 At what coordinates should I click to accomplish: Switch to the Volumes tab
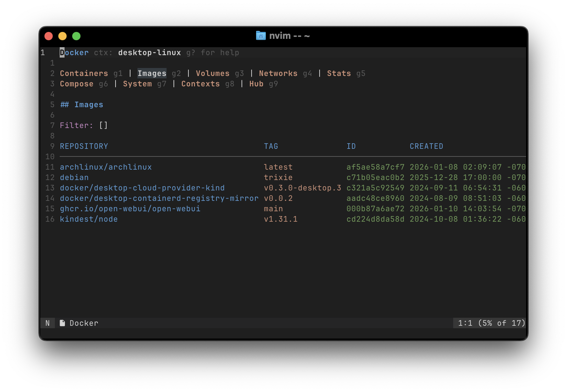coord(213,74)
